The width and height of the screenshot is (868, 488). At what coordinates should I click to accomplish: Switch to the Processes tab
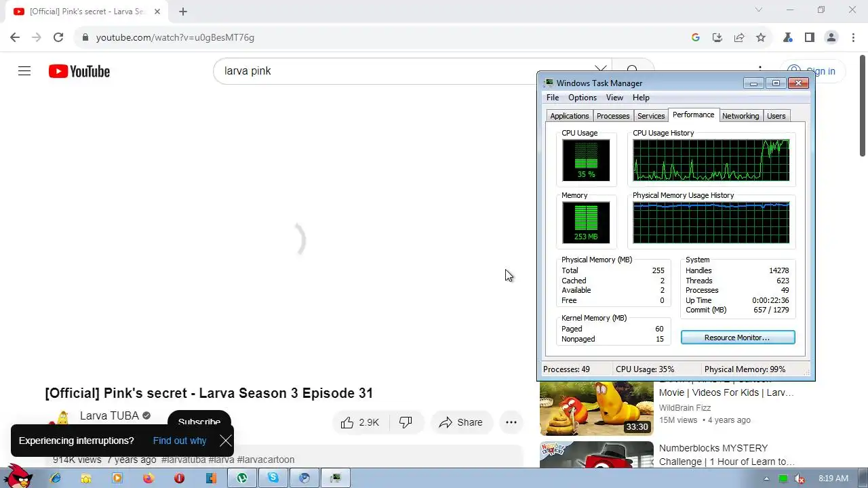coord(613,116)
